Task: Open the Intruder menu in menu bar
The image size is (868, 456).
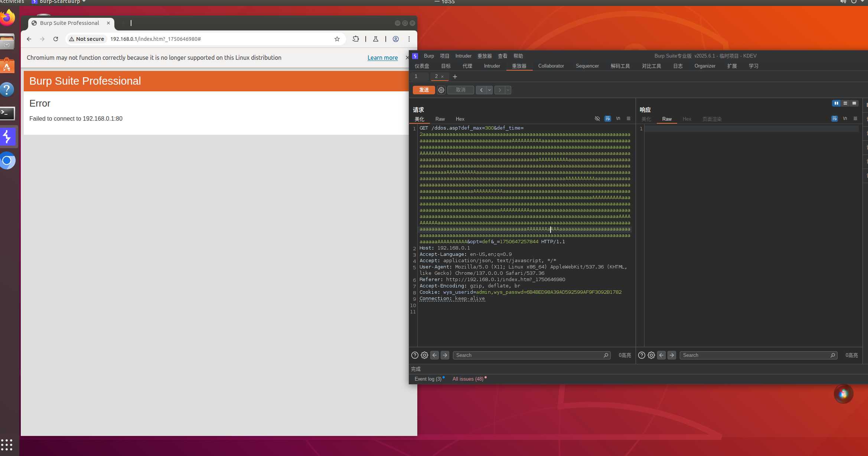Action: [x=463, y=56]
